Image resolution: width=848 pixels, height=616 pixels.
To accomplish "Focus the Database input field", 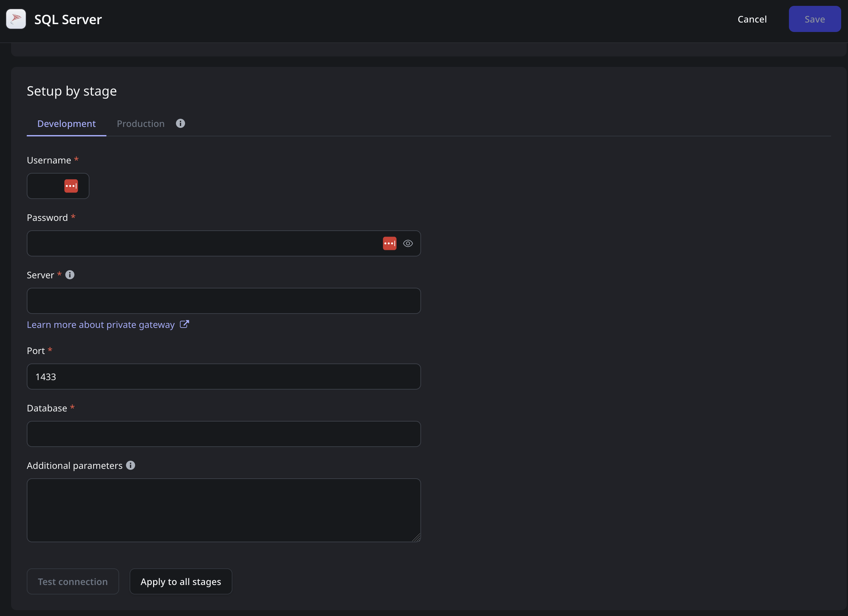I will (224, 434).
